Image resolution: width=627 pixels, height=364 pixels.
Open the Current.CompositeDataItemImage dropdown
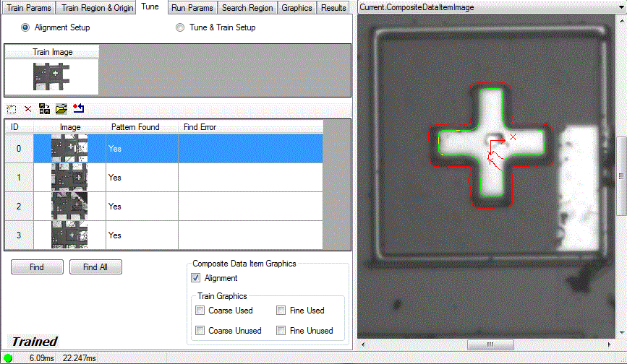click(619, 6)
